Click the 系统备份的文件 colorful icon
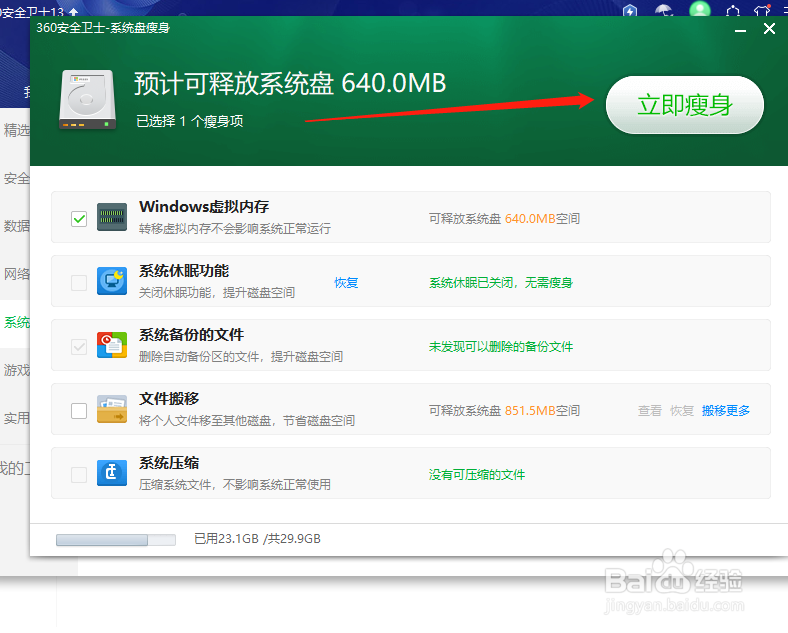 click(x=112, y=345)
